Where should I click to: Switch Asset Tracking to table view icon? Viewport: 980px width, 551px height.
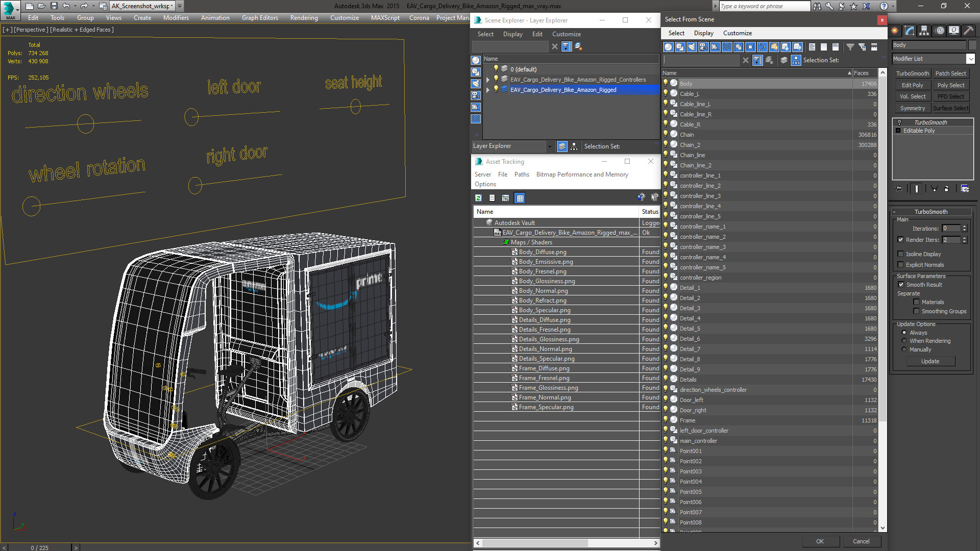520,198
